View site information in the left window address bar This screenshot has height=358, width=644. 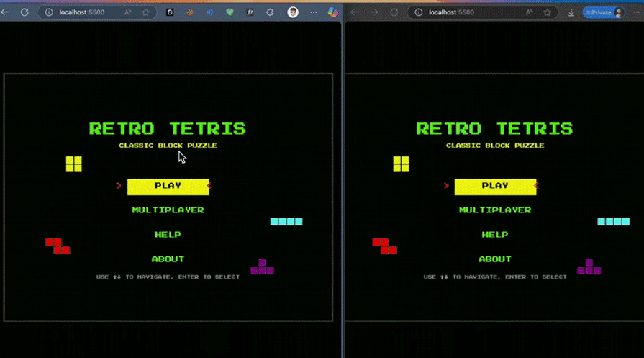coord(49,12)
